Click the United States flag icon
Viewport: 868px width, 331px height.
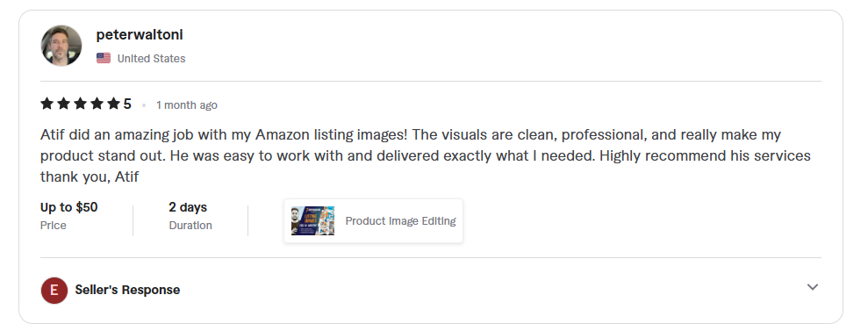(x=104, y=58)
